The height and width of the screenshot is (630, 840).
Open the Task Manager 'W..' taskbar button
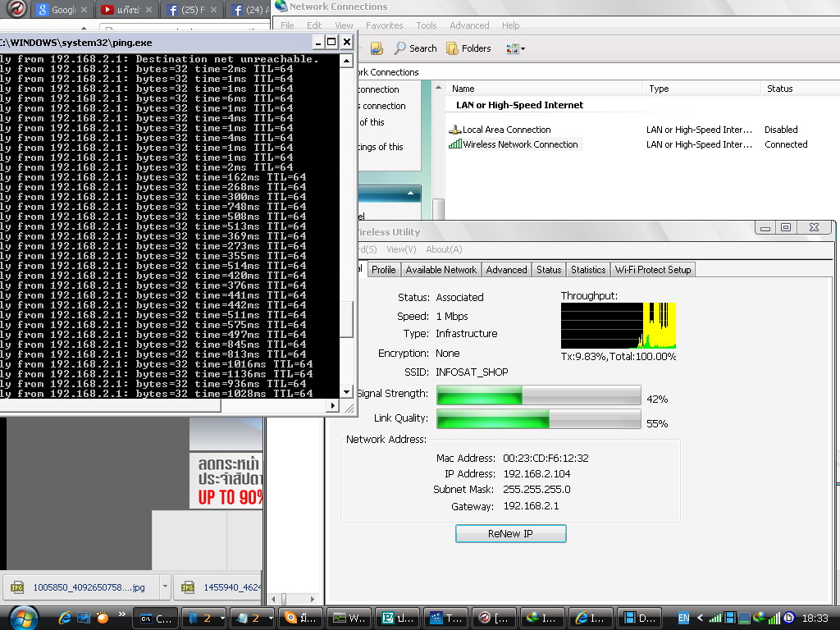(x=348, y=619)
